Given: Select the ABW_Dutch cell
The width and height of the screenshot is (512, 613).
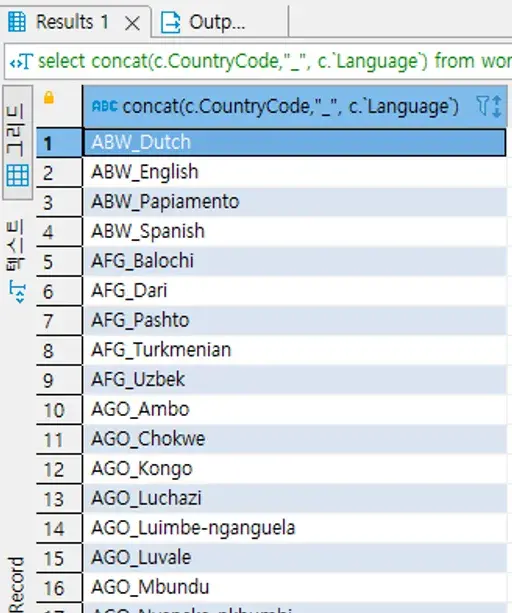Looking at the screenshot, I should [x=295, y=142].
